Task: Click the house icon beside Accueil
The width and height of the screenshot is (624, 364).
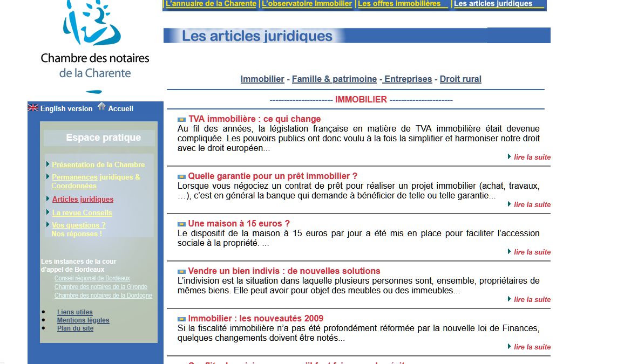Action: [101, 107]
